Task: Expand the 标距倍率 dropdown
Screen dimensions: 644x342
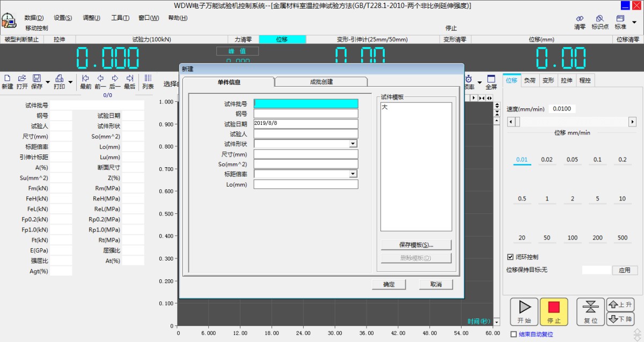Action: 353,174
